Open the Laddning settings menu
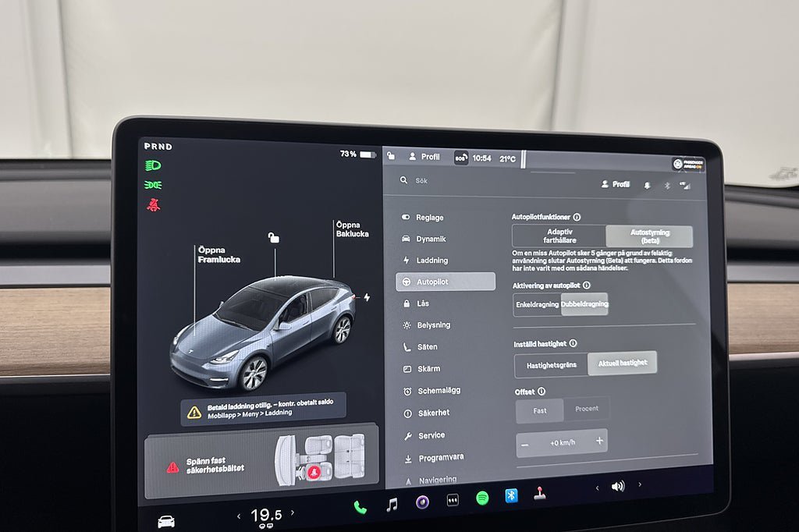The width and height of the screenshot is (799, 532). point(431,261)
